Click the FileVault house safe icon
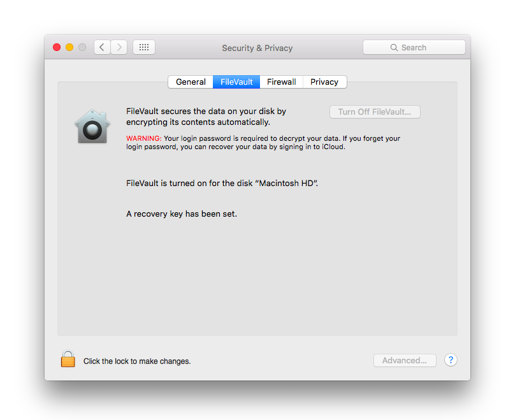Viewport: 506px width, 420px height. click(92, 126)
